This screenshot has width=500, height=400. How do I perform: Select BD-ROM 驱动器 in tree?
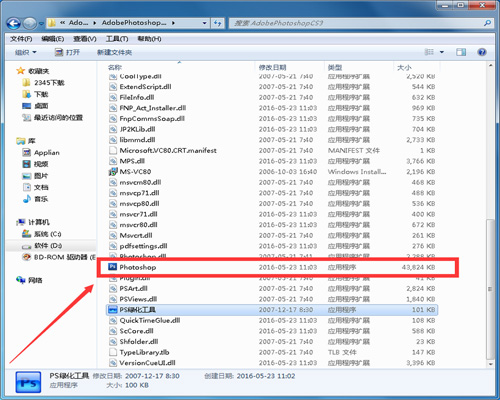click(x=59, y=257)
